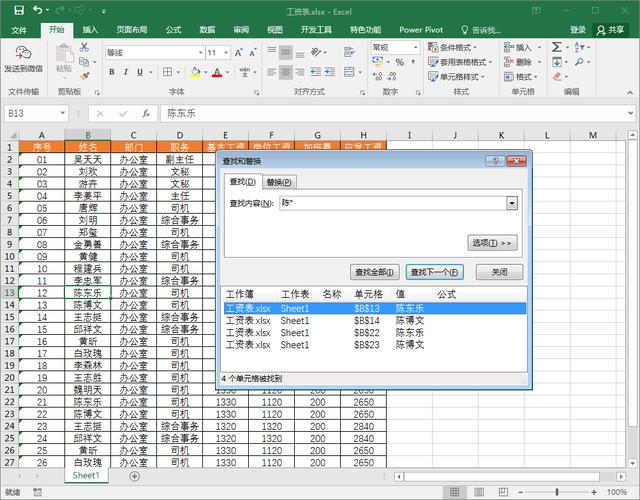Click the Undo arrow icon
640x500 pixels.
(38, 10)
